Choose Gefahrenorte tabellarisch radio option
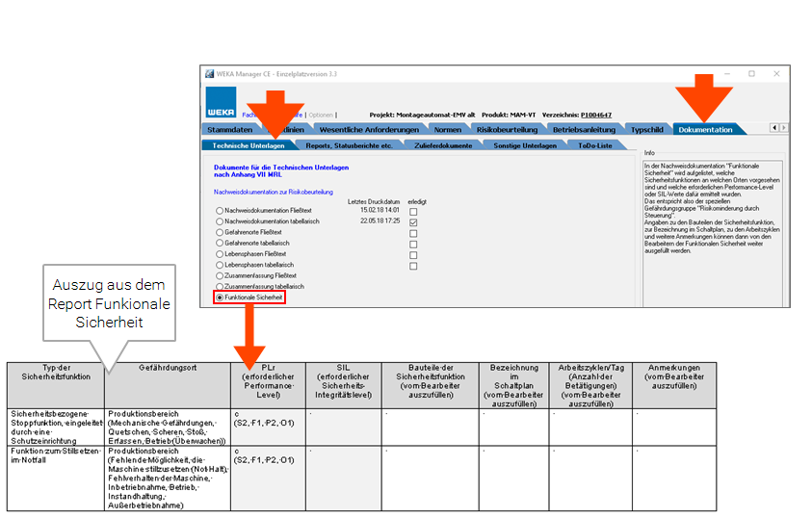This screenshot has width=812, height=518. point(221,243)
